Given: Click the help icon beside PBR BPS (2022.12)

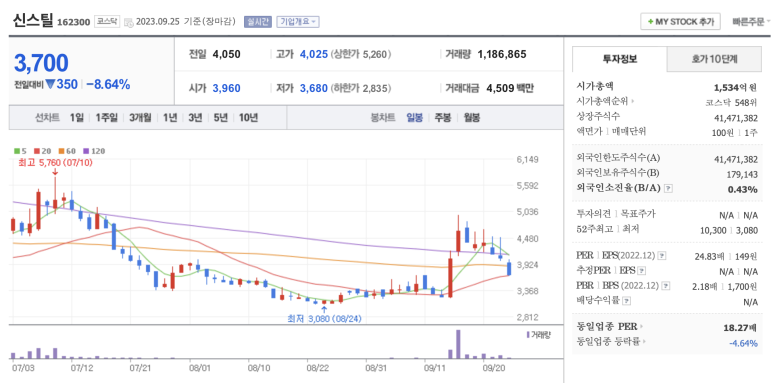Looking at the screenshot, I should point(666,285).
